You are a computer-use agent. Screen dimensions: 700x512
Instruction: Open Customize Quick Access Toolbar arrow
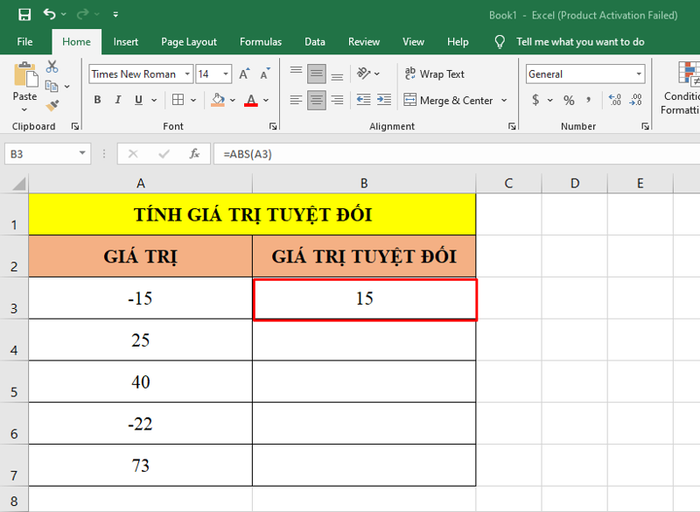pos(116,14)
